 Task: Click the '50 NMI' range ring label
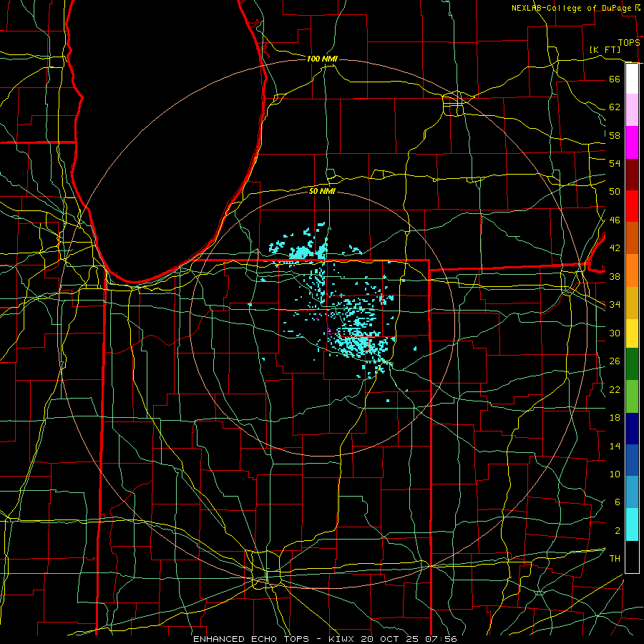tap(322, 191)
